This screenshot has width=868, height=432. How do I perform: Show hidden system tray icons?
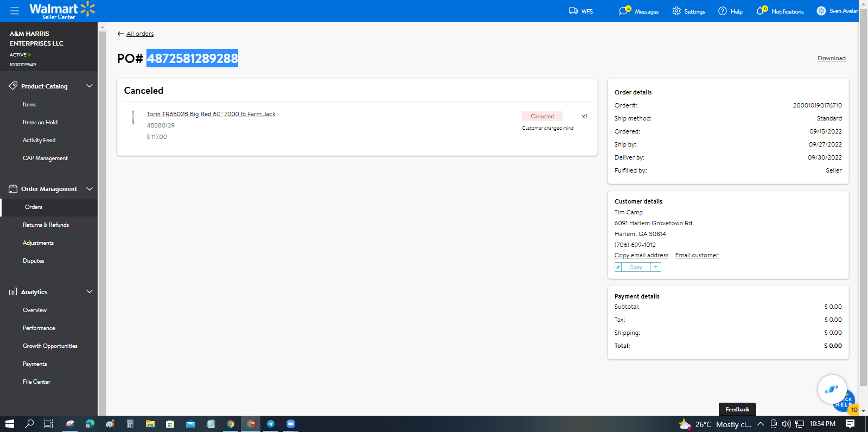click(x=761, y=424)
